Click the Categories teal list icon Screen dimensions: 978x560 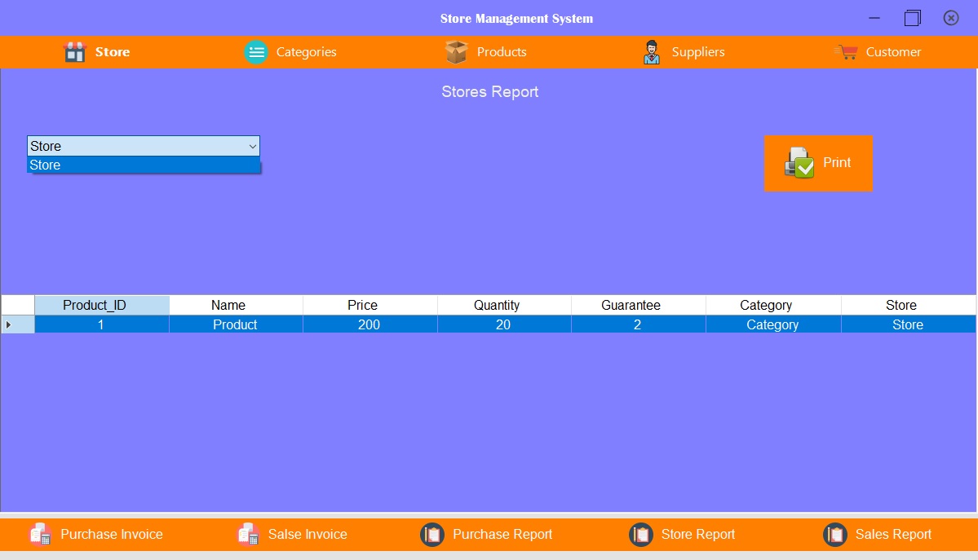256,51
